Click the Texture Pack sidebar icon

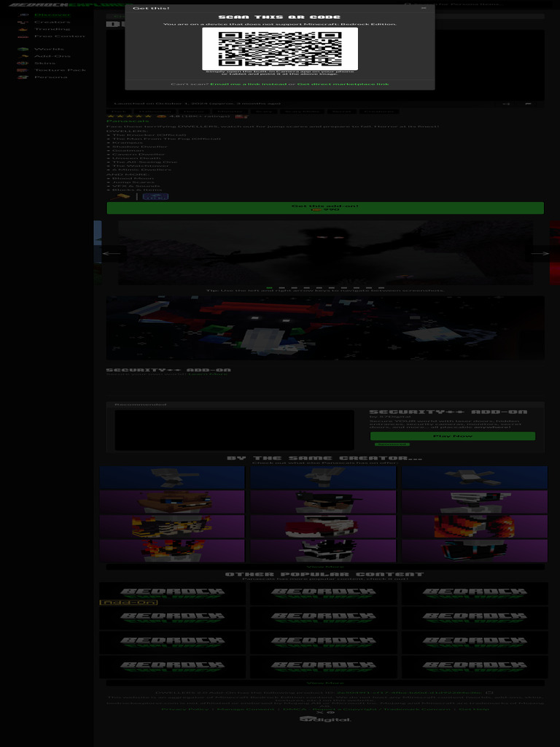click(x=23, y=70)
